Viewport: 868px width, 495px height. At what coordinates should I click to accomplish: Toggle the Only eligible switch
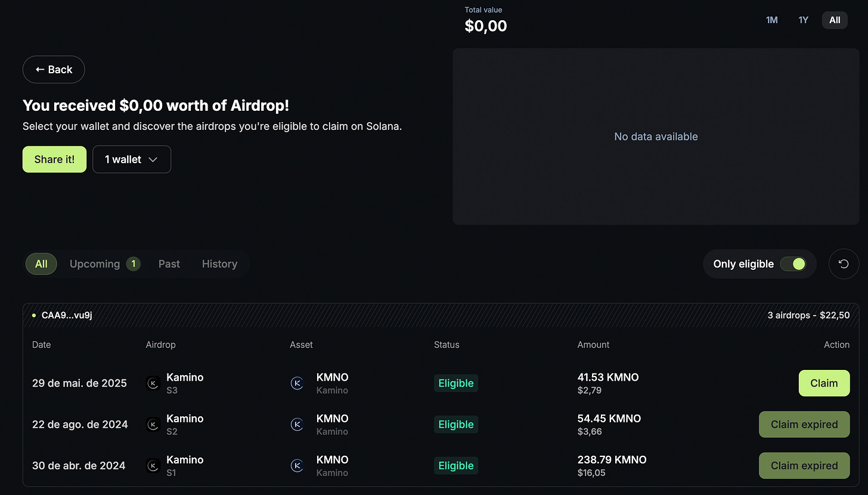[793, 264]
